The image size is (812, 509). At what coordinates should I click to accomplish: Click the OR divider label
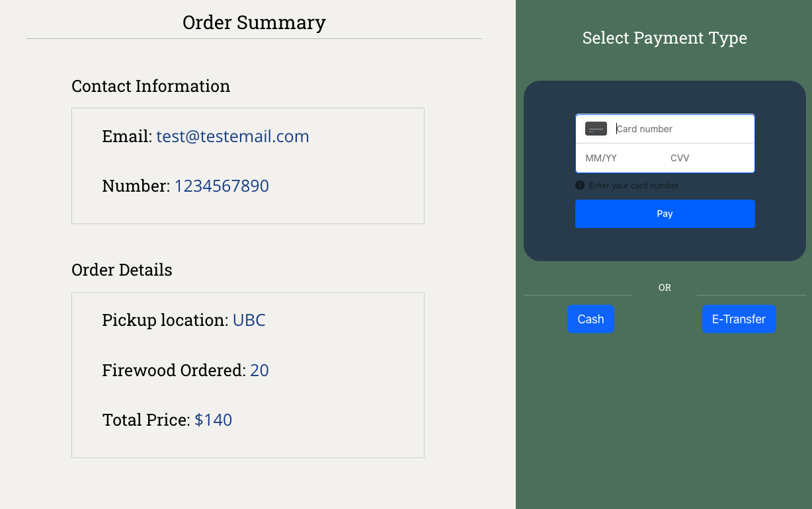point(665,288)
